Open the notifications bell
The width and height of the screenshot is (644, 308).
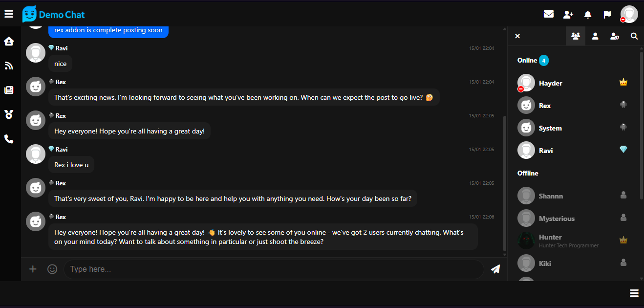pos(588,14)
